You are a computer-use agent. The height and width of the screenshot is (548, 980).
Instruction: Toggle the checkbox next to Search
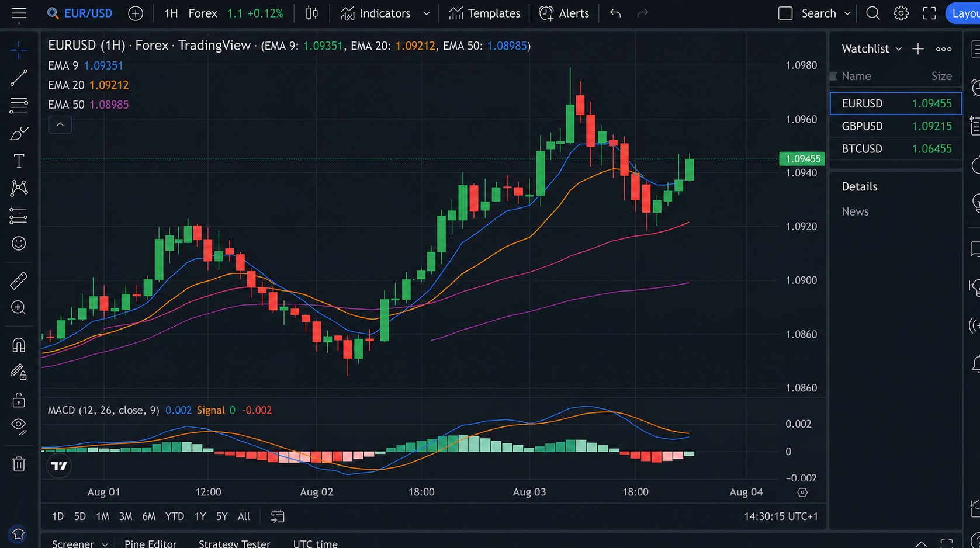[785, 13]
